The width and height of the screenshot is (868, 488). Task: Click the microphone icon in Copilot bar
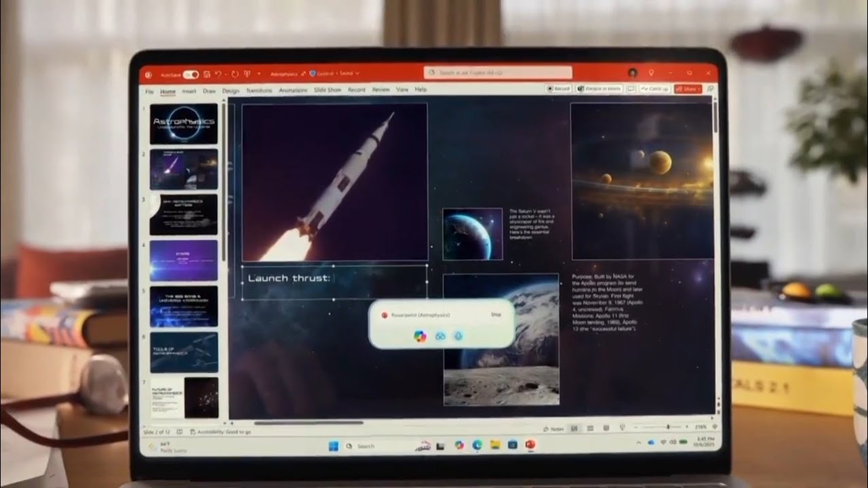tap(458, 335)
